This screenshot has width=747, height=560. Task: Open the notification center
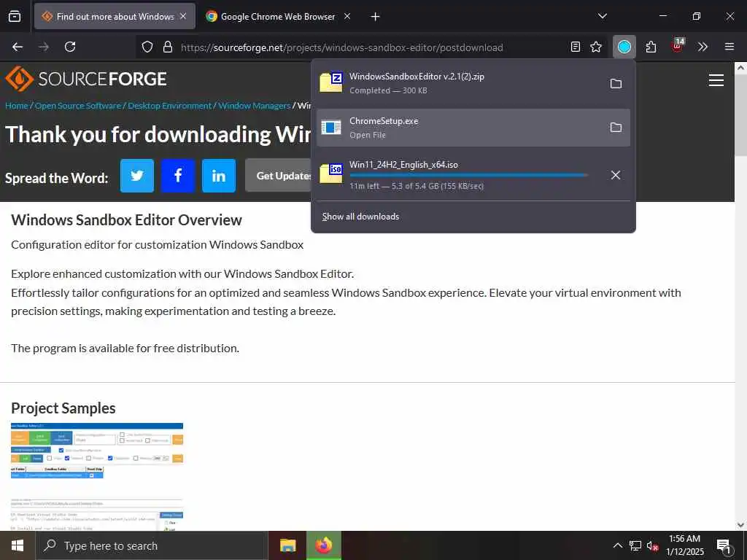724,546
